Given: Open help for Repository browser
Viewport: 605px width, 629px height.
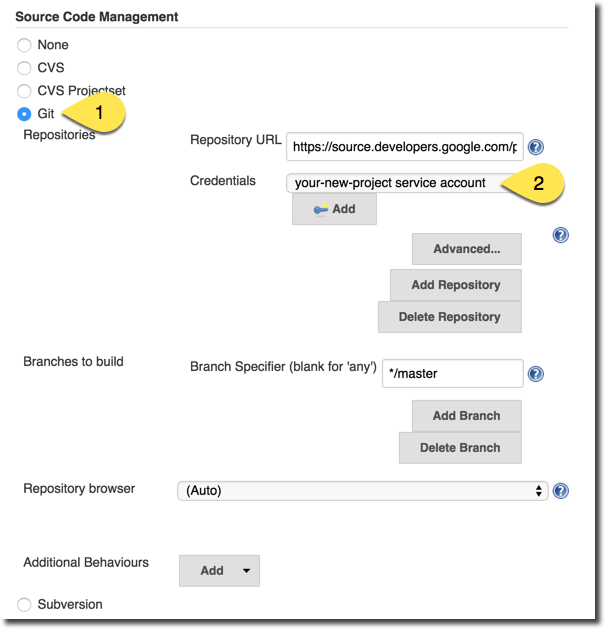Looking at the screenshot, I should 560,491.
